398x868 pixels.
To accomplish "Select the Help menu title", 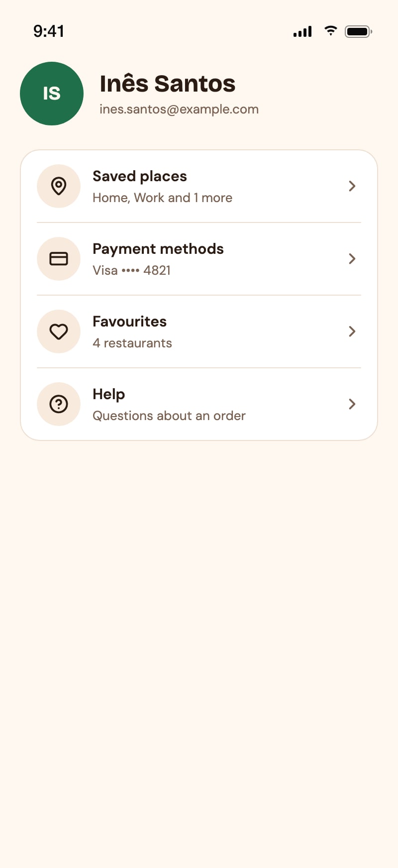I will point(108,394).
